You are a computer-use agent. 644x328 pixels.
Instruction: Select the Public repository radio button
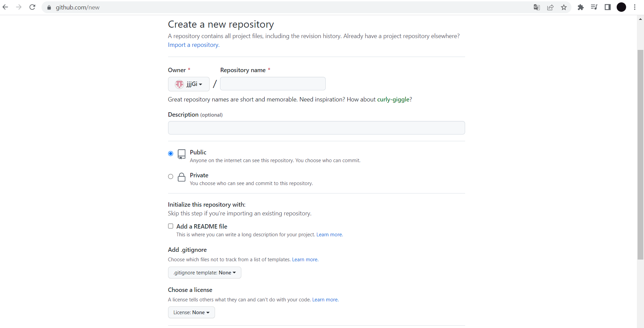[x=170, y=153]
